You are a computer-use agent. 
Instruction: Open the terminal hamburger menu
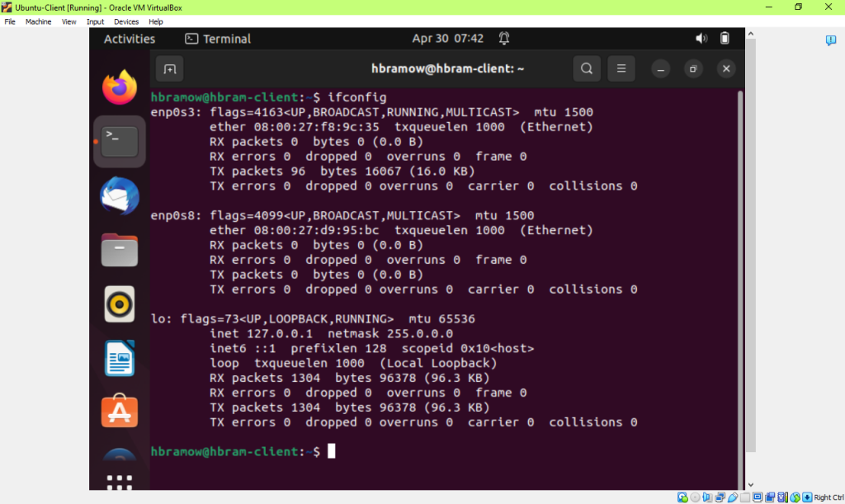(621, 69)
